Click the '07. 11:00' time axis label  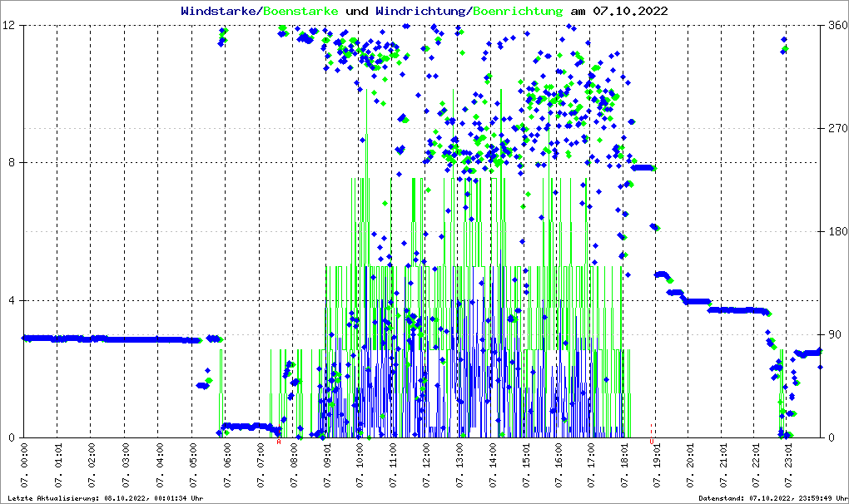[393, 466]
